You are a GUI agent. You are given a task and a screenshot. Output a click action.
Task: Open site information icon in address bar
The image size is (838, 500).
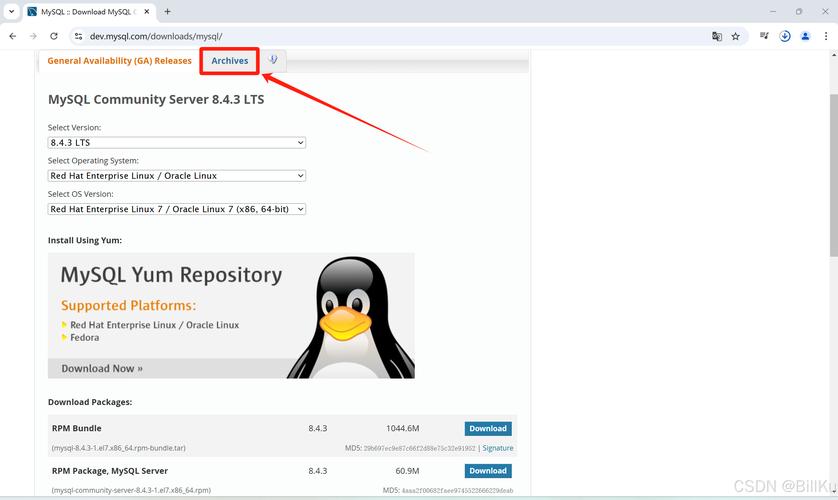pos(79,36)
